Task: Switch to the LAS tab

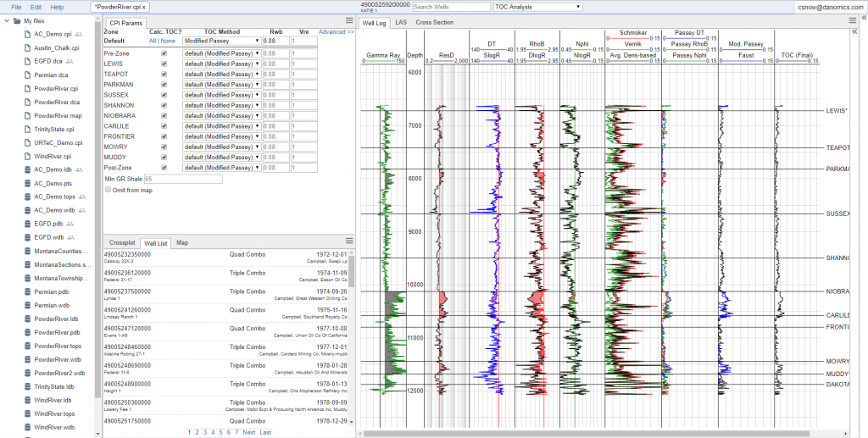Action: click(401, 23)
